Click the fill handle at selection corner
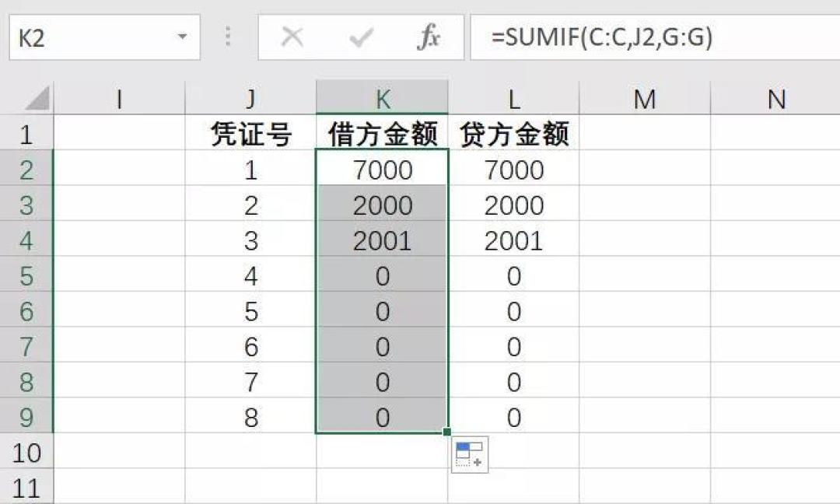The width and height of the screenshot is (840, 504). (447, 432)
